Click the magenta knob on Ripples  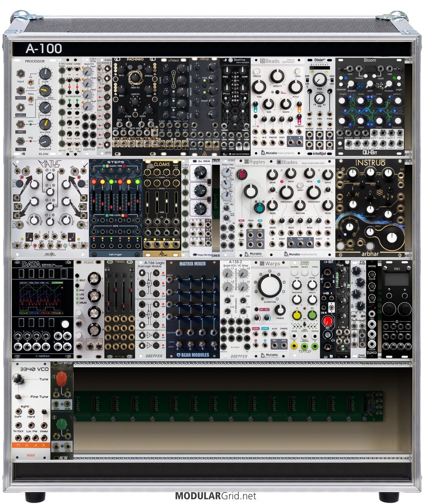(242, 175)
